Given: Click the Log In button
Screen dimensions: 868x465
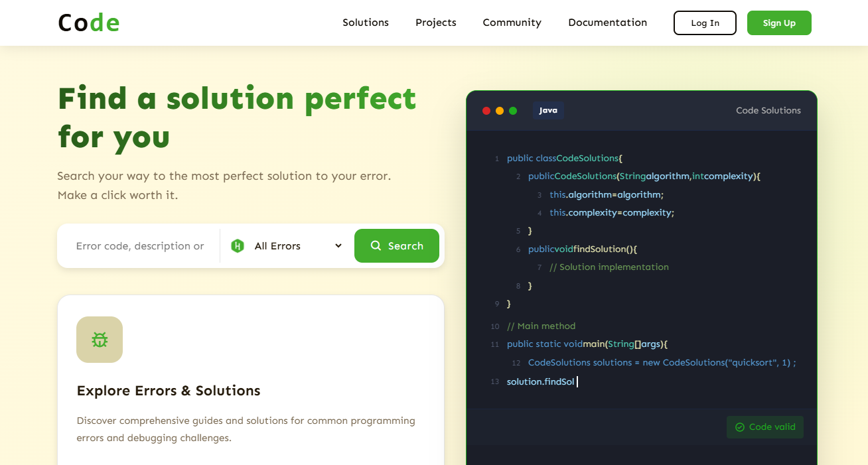Looking at the screenshot, I should 705,23.
